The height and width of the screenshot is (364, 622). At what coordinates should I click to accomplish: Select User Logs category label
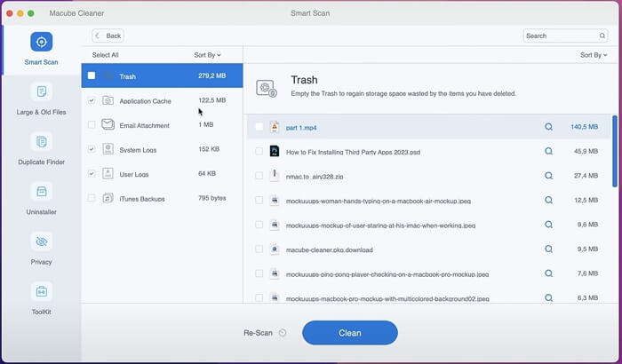pos(134,175)
